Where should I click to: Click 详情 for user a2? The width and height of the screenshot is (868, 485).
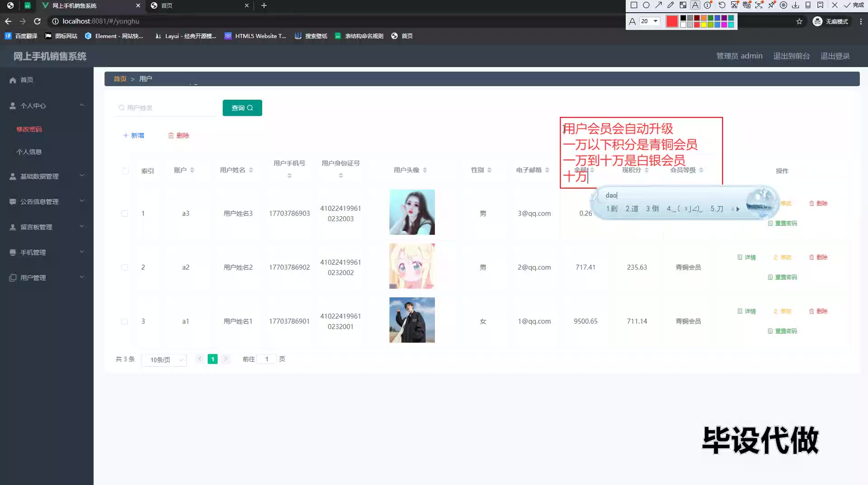coord(746,257)
